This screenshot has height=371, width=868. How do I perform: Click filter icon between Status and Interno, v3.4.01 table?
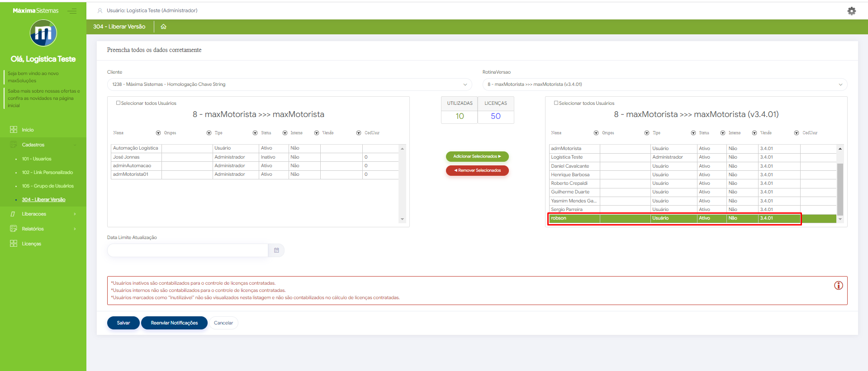[723, 133]
